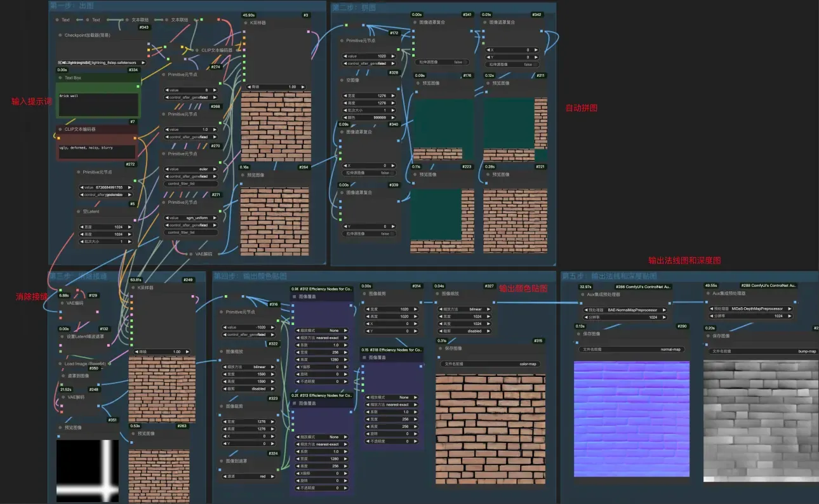819x504 pixels.
Task: Toggle 拉伸源图像 switch in node #341
Action: pos(443,62)
